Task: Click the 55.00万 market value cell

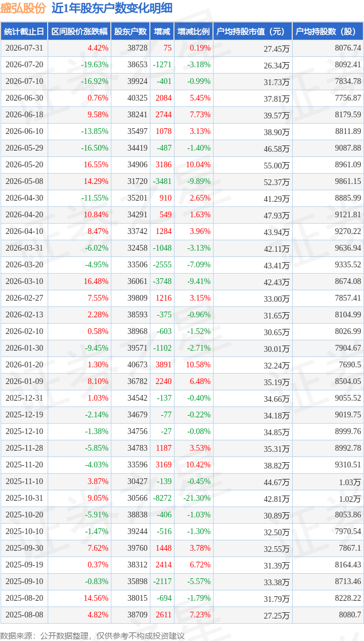Action: tap(277, 165)
